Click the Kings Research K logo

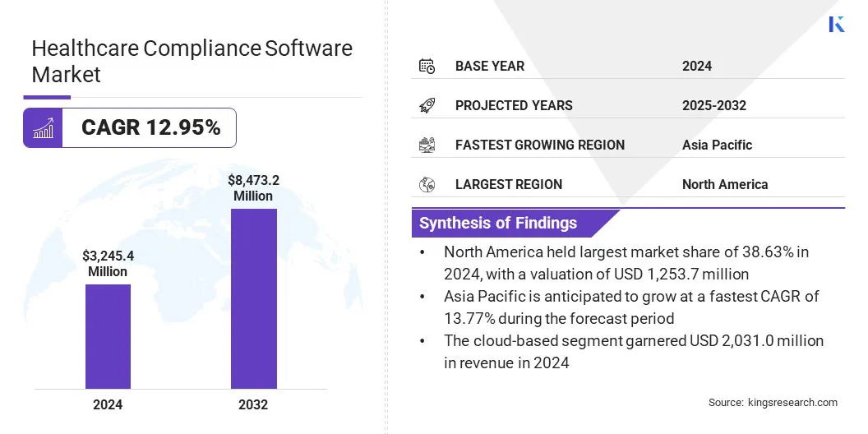(x=837, y=25)
